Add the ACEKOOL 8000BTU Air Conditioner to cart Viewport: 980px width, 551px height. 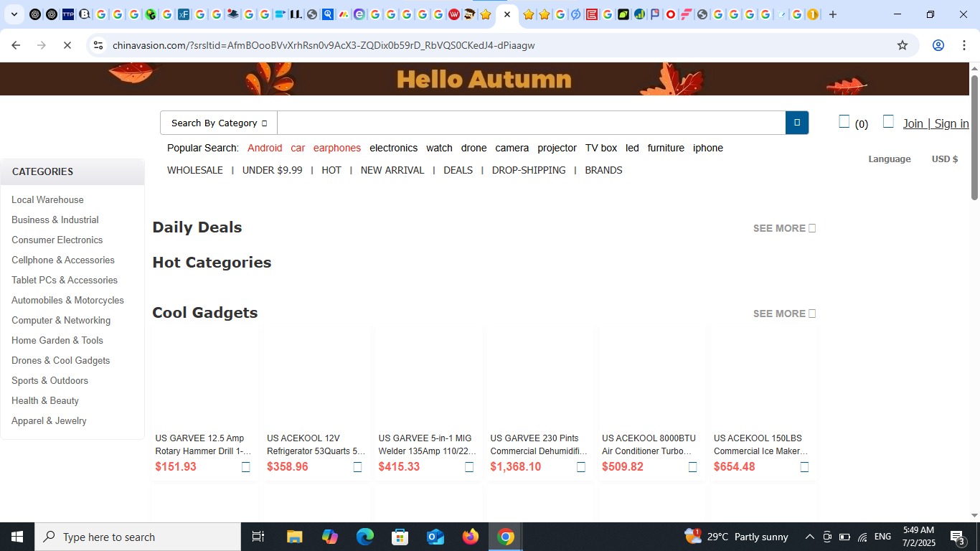693,467
